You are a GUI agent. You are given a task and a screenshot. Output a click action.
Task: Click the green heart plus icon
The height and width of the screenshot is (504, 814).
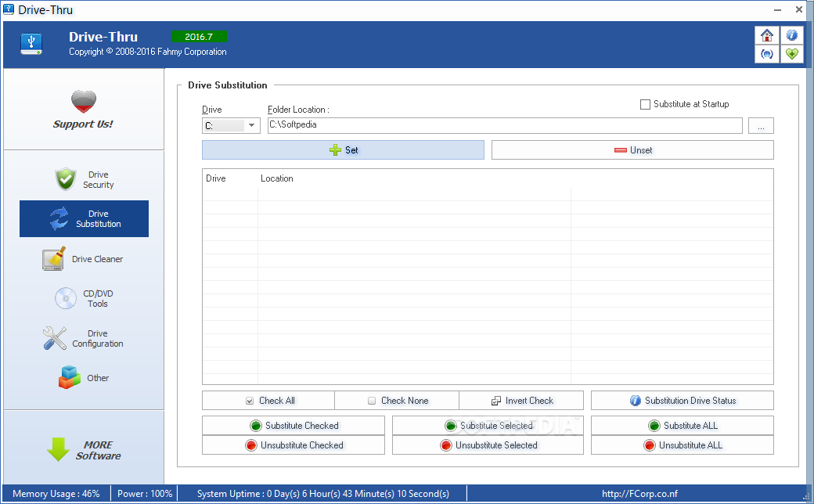791,54
